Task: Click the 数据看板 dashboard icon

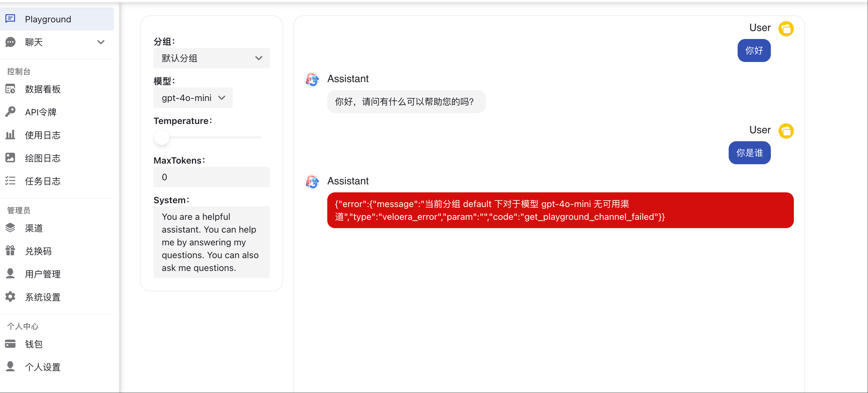Action: (x=11, y=89)
